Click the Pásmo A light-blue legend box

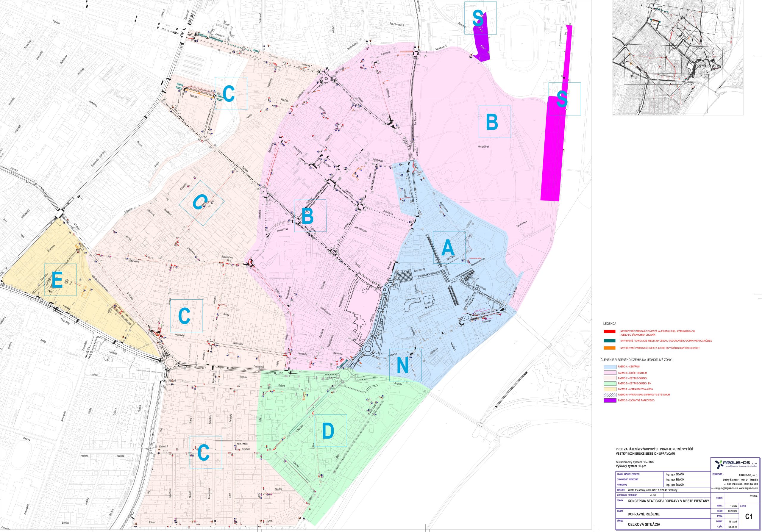coord(610,367)
